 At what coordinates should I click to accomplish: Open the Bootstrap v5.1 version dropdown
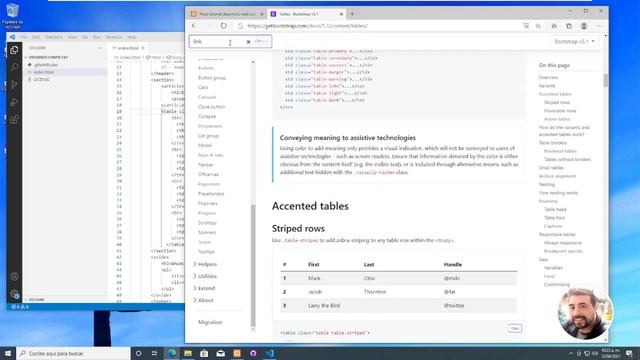click(574, 42)
